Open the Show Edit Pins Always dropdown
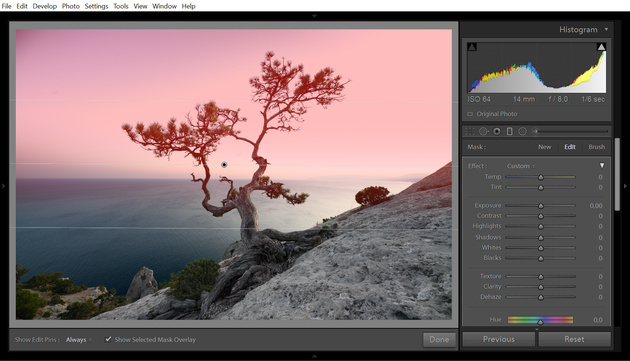Screen dimensions: 630x361 (78, 340)
